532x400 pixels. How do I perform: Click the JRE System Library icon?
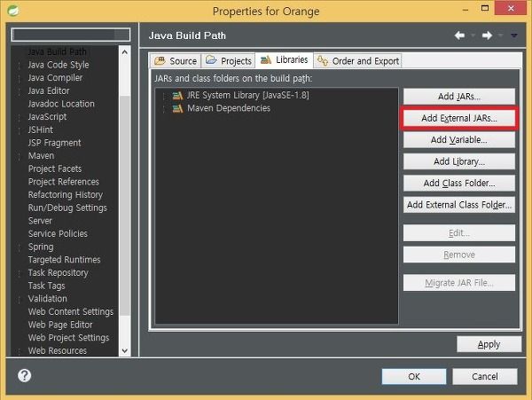coord(177,96)
